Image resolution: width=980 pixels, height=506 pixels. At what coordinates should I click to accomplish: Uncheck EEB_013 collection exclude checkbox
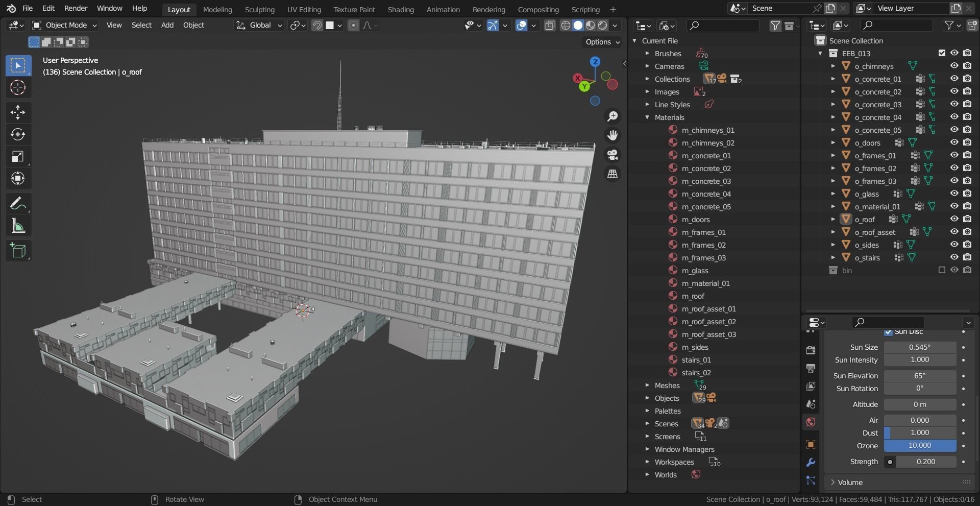click(x=942, y=53)
